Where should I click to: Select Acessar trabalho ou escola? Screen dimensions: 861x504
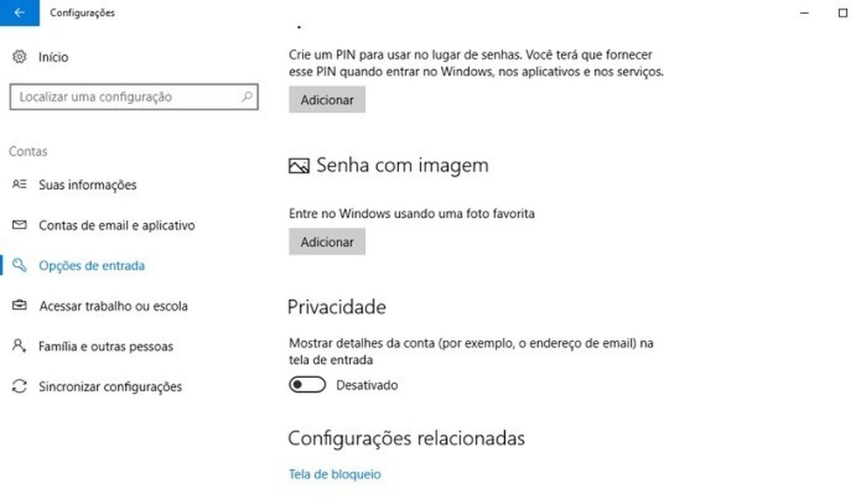(x=113, y=306)
